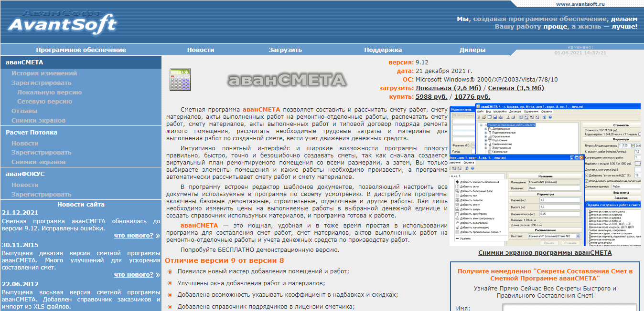This screenshot has width=644, height=311.
Task: Open Отзывы in the sidebar
Action: 24,111
